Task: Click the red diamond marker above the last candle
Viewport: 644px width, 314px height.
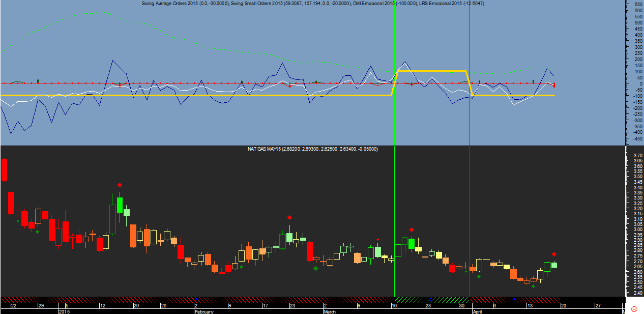Action: (x=554, y=254)
